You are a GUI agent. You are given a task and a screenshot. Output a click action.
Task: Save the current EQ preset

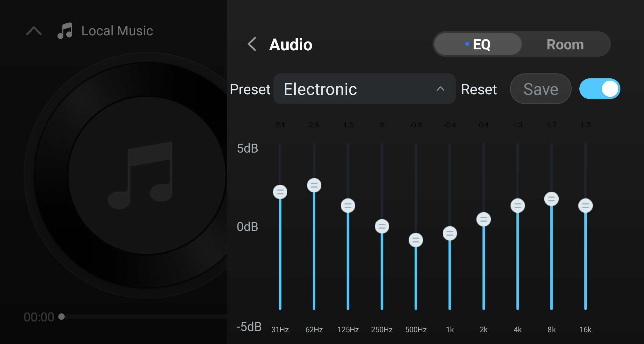540,89
